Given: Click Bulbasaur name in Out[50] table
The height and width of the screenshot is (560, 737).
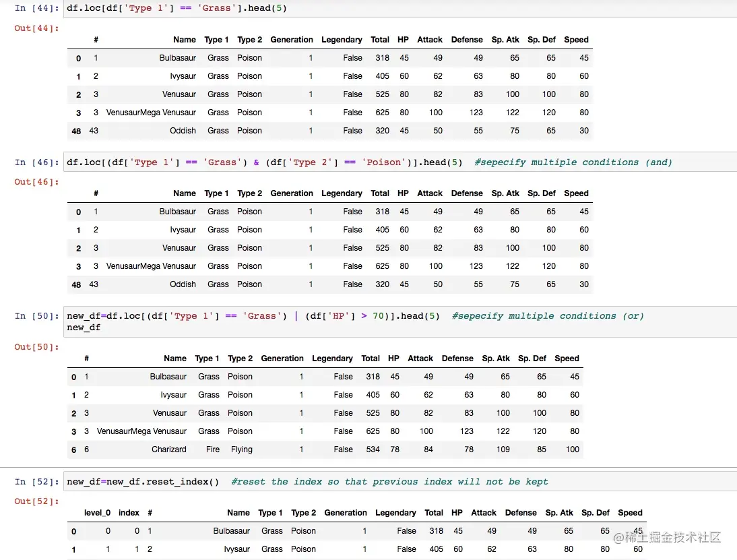Looking at the screenshot, I should coord(168,377).
